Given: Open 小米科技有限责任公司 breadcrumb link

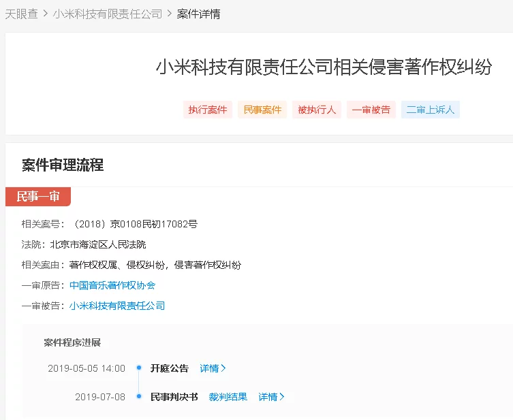Looking at the screenshot, I should pos(108,14).
